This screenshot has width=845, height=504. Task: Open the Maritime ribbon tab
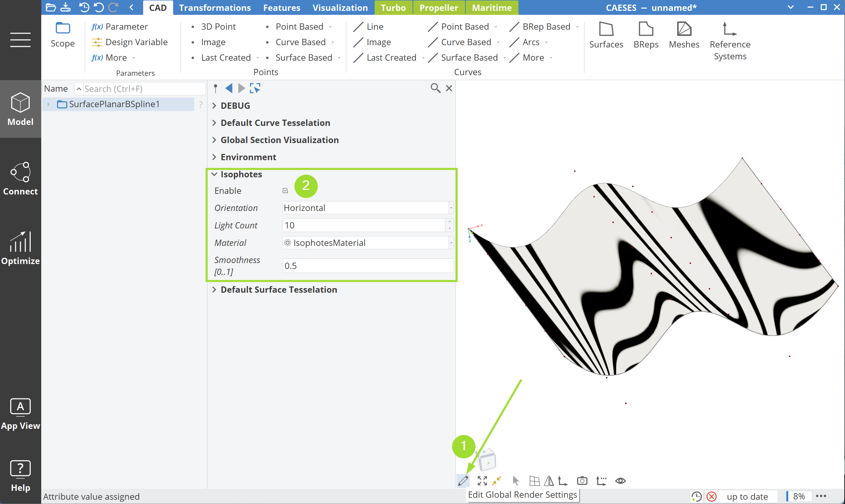pyautogui.click(x=492, y=8)
